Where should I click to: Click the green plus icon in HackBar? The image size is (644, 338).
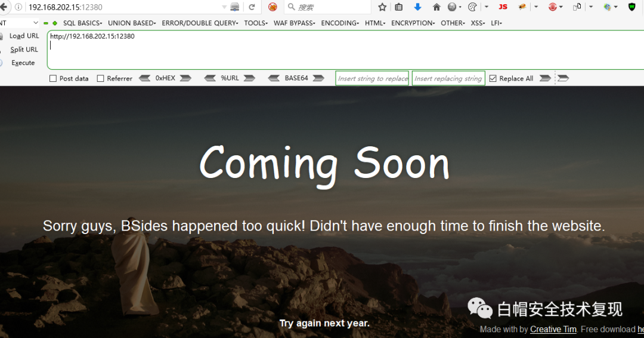coord(55,23)
